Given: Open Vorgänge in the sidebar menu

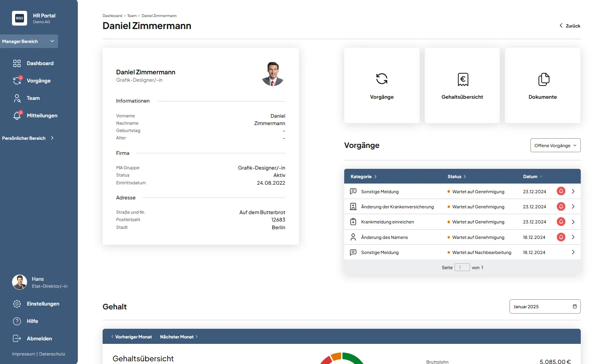Looking at the screenshot, I should point(38,81).
